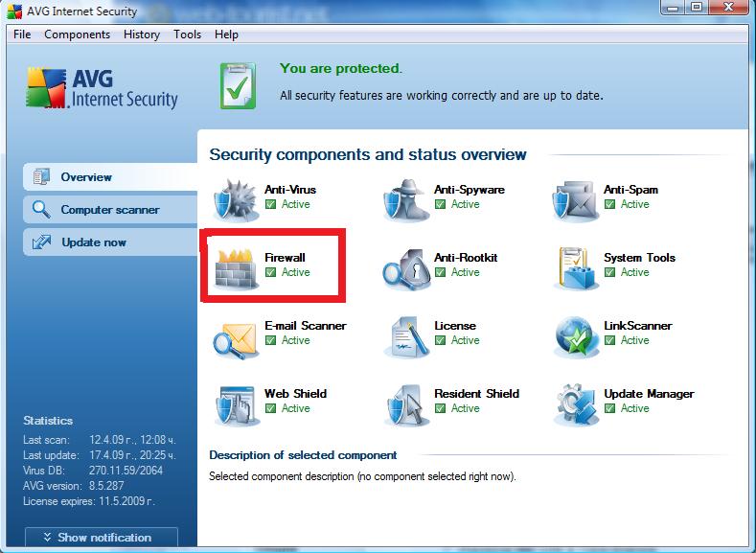Click LinkScanner Active status checkmark

tap(610, 340)
